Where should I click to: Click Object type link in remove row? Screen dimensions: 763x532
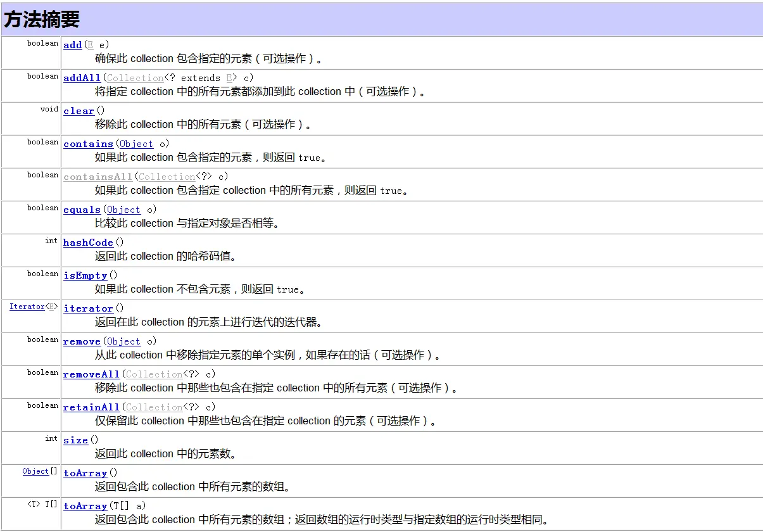tap(123, 341)
